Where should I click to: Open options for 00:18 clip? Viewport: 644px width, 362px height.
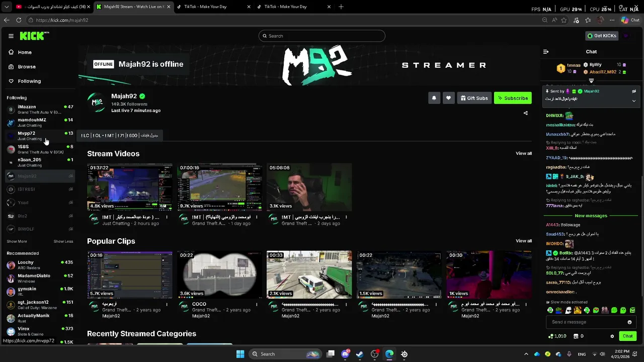(167, 304)
